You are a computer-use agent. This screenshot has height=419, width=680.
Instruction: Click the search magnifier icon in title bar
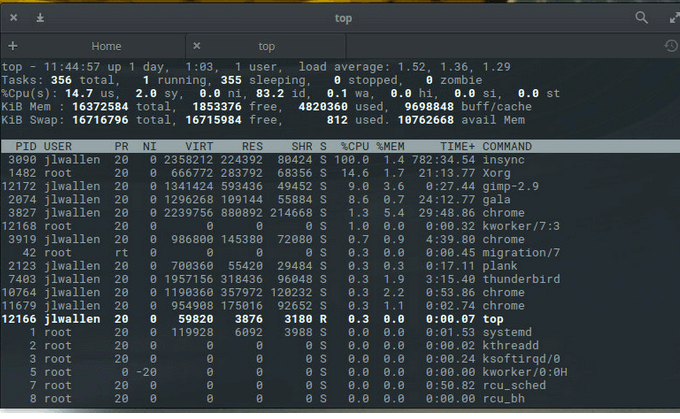click(642, 18)
